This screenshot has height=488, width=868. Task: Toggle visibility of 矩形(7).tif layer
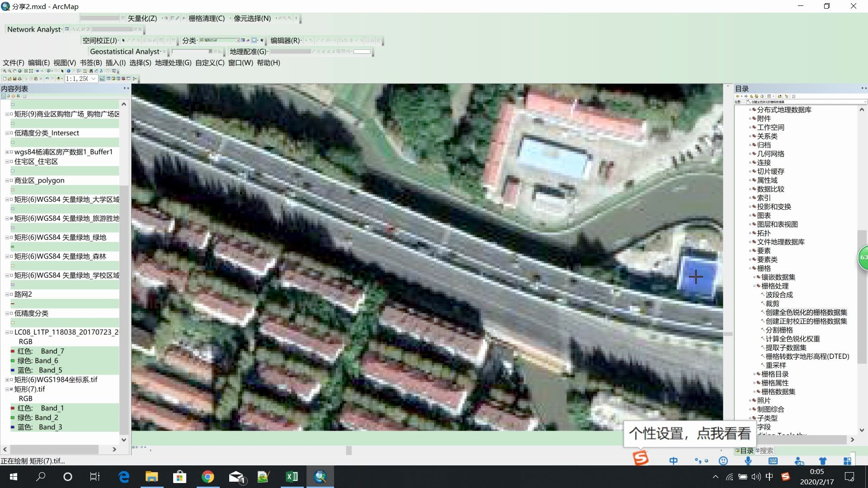pos(11,389)
